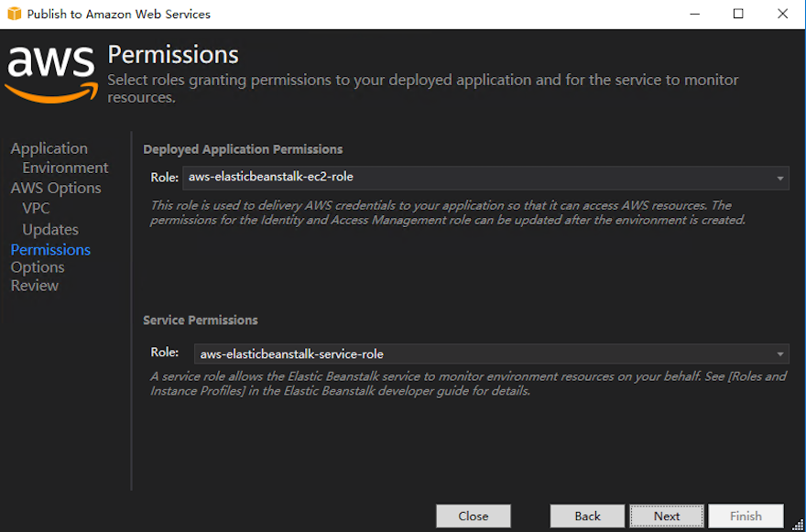
Task: Click the aws-elasticbeanstalk-service-role value
Action: click(291, 354)
